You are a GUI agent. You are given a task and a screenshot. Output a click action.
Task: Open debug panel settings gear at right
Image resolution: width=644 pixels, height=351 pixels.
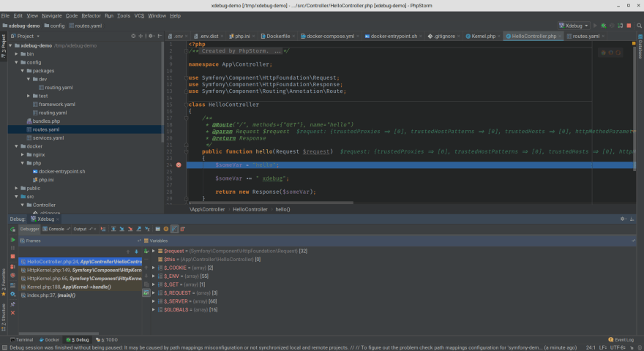point(623,219)
